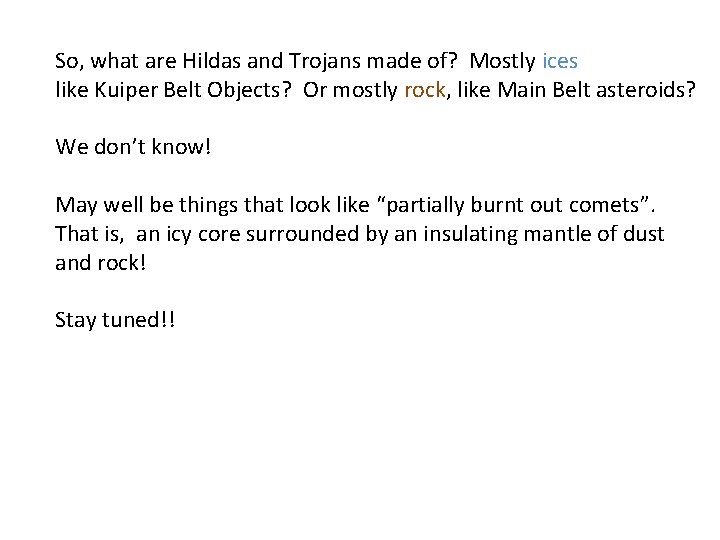
Task: Click the quoted "partially burnt out comets"
Action: 514,205
